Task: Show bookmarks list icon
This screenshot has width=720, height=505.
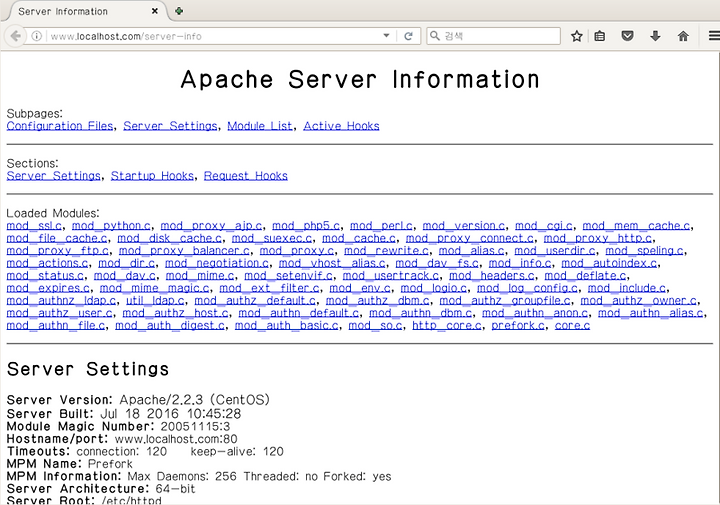Action: [600, 36]
